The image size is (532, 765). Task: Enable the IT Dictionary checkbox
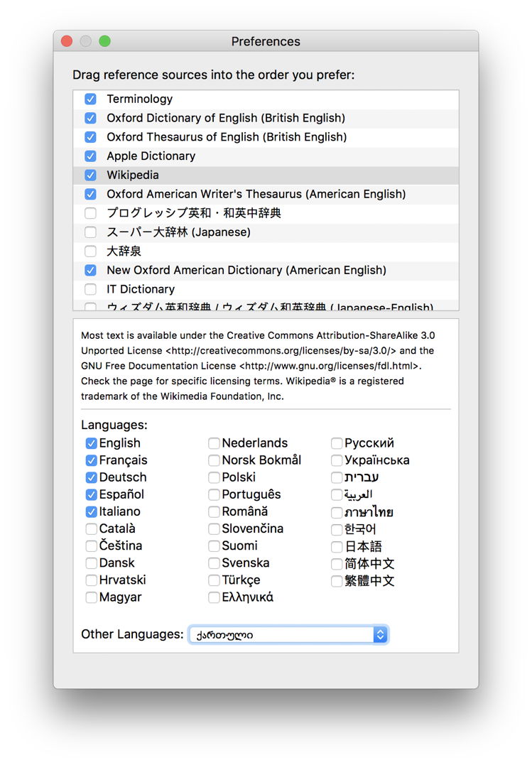click(90, 289)
